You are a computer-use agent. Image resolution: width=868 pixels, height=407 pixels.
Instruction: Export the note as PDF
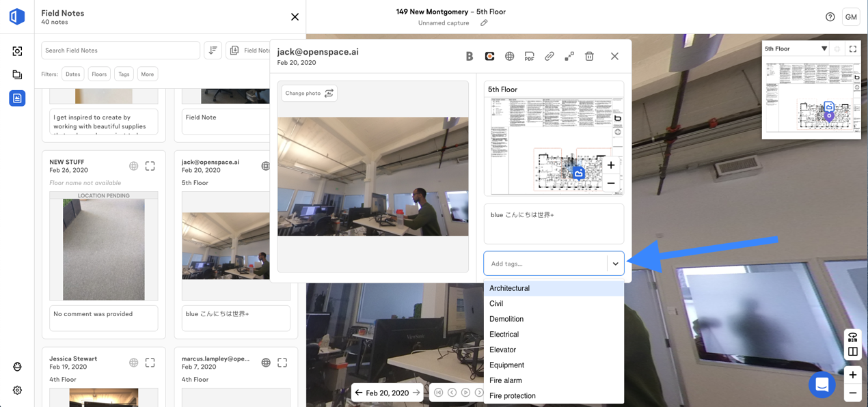529,57
